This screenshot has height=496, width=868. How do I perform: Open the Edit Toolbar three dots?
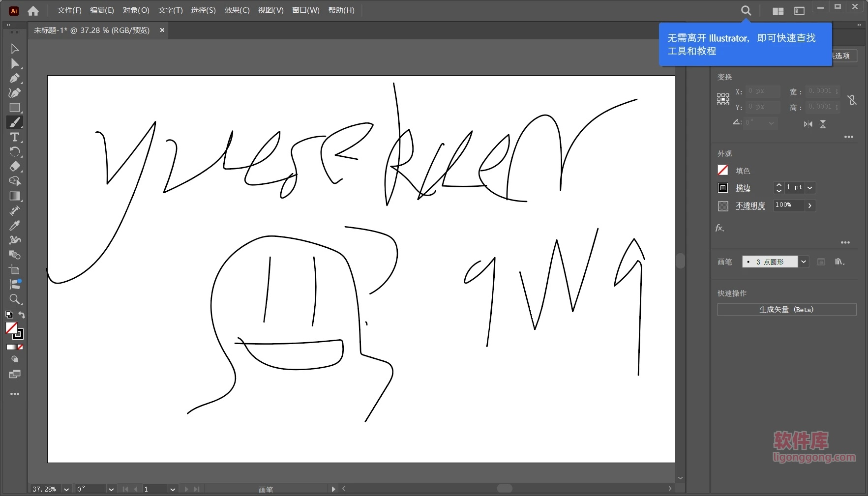15,394
